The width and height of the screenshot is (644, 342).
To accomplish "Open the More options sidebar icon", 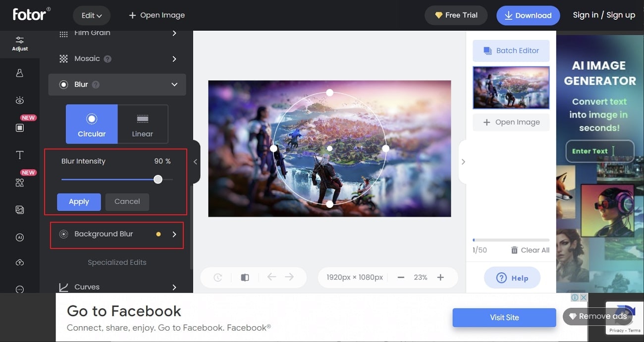I will (x=20, y=290).
